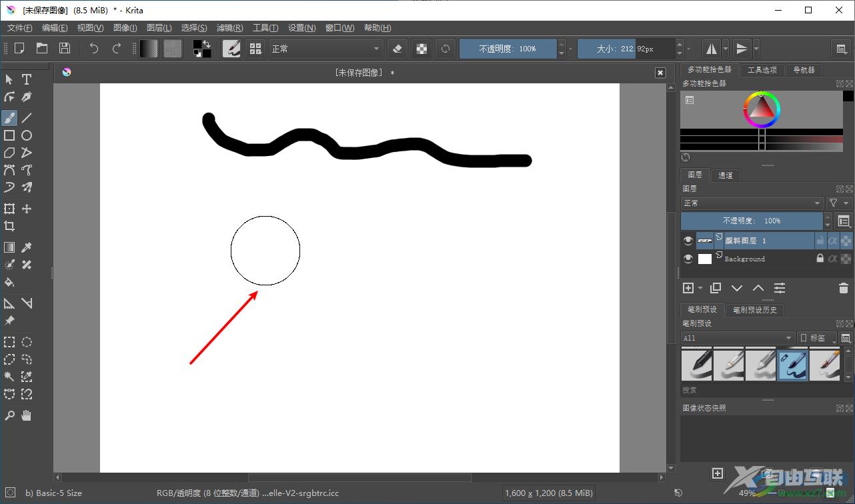Save the document with floppy icon

point(65,48)
